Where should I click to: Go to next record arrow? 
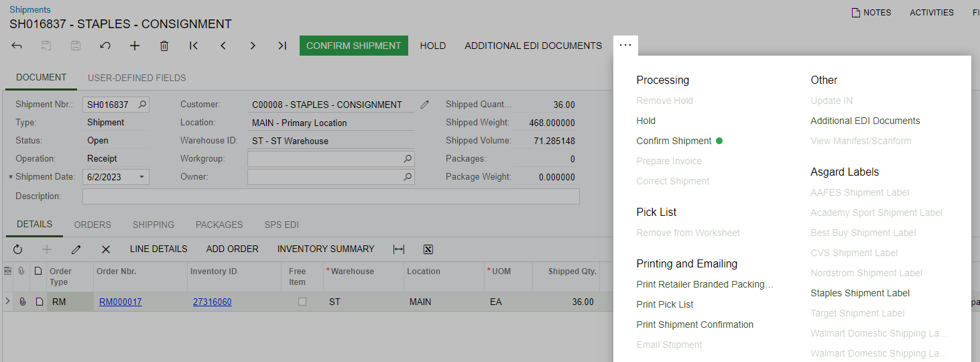click(x=253, y=46)
